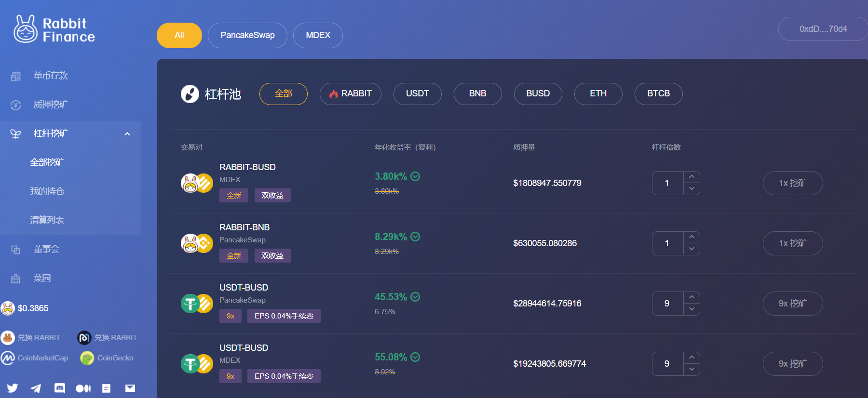Decrease leverage for RABBIT-BUSD row
The image size is (868, 398).
pyautogui.click(x=692, y=189)
